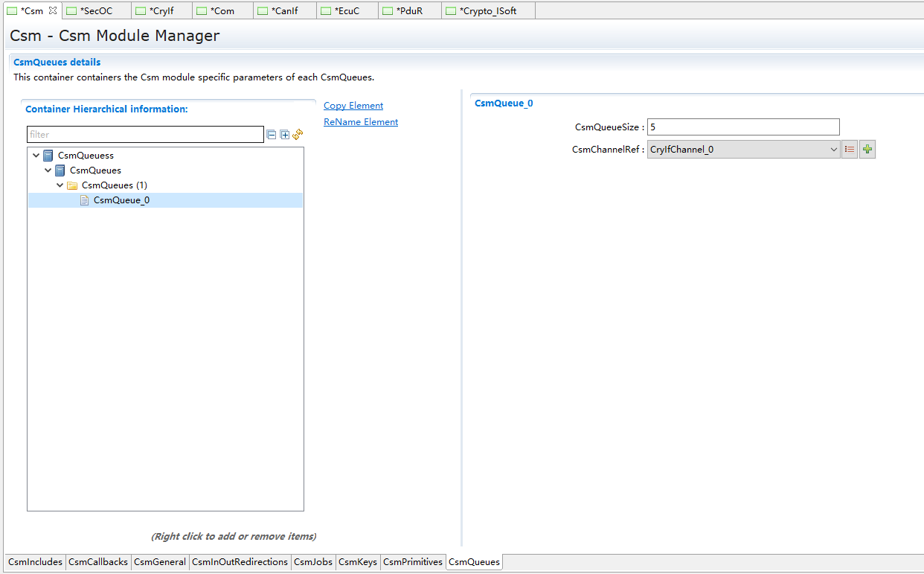Click the collapse all tree icon
Screen dimensions: 924x574
pos(272,135)
